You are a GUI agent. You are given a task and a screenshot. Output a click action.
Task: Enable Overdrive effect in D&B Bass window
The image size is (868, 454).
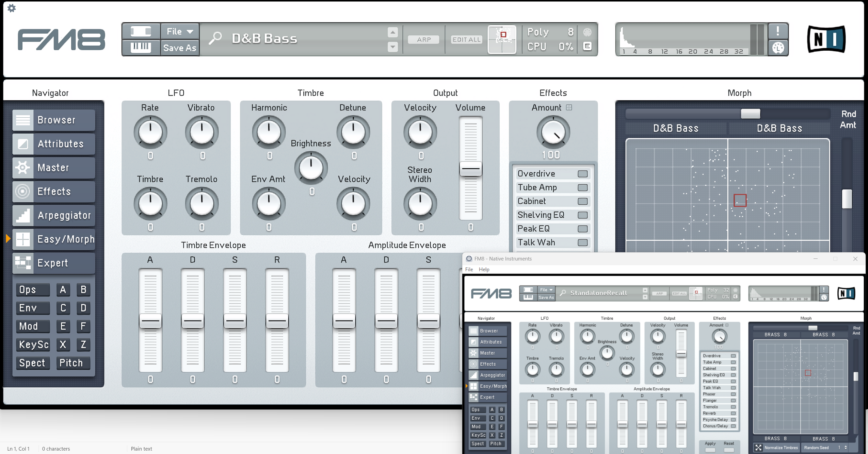tap(582, 174)
